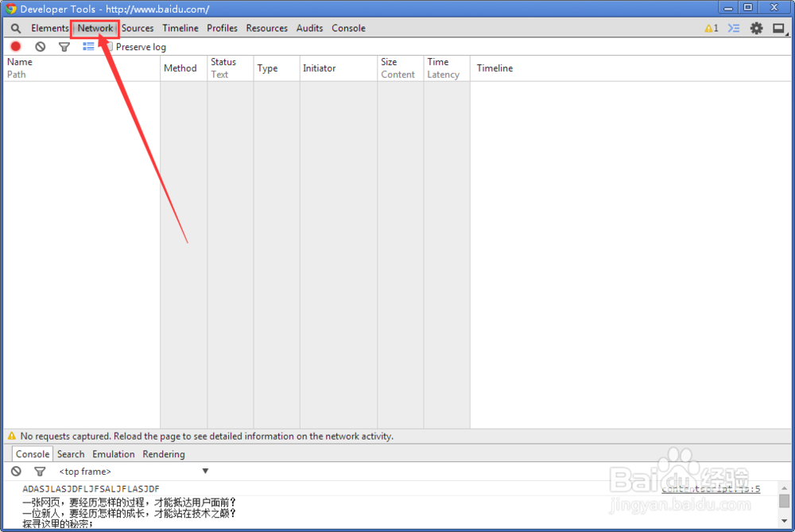Close the Developer Tools window

tap(774, 8)
